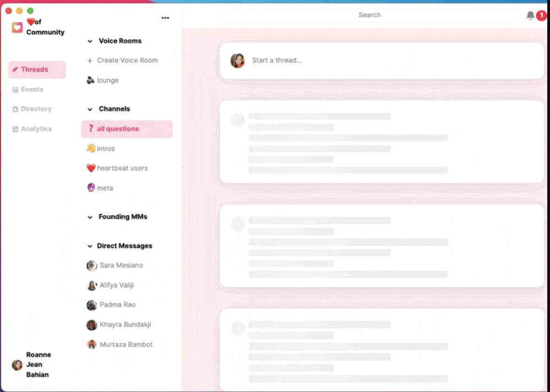The height and width of the screenshot is (392, 550).
Task: Click the Voice Rooms heading text
Action: (120, 41)
